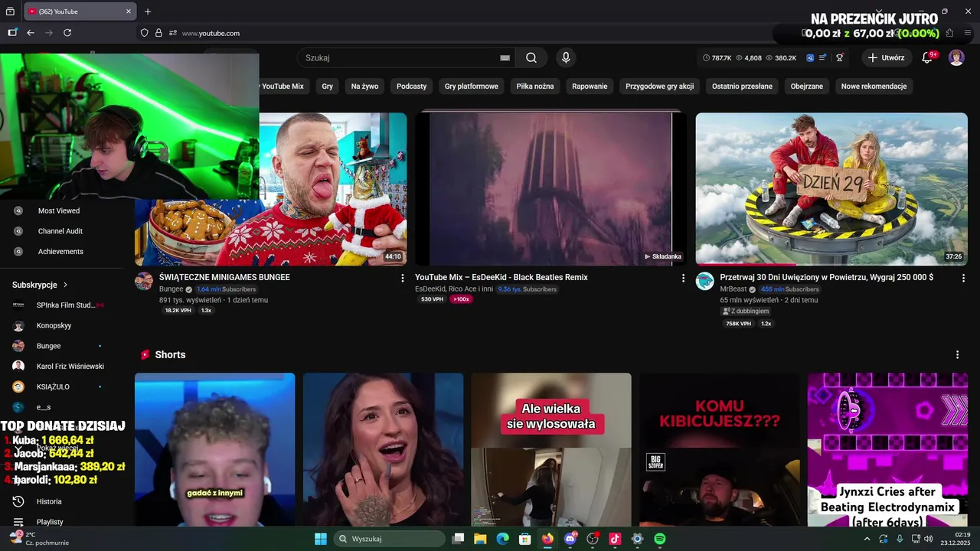Click the list icon in the stats bar

(x=822, y=57)
